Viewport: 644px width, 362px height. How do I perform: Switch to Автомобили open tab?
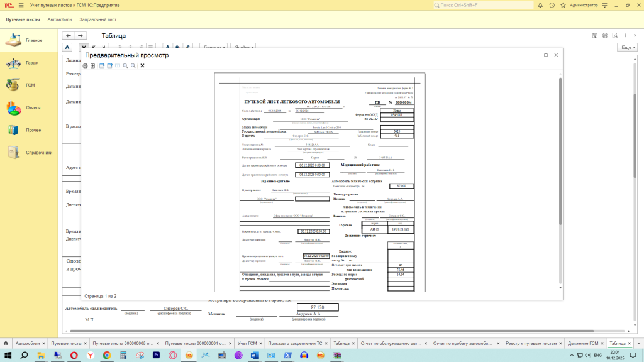click(x=28, y=343)
